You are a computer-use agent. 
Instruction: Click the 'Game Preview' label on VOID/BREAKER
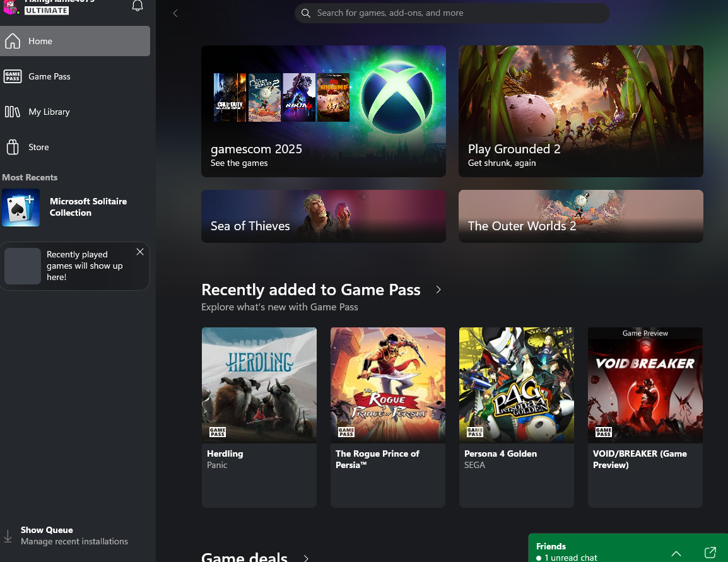(x=645, y=333)
